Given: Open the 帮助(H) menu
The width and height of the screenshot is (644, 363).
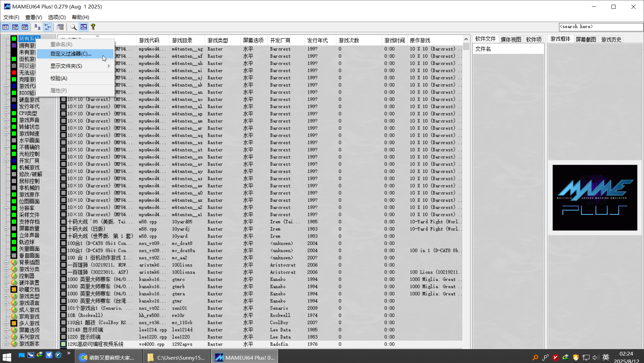Looking at the screenshot, I should (x=80, y=17).
